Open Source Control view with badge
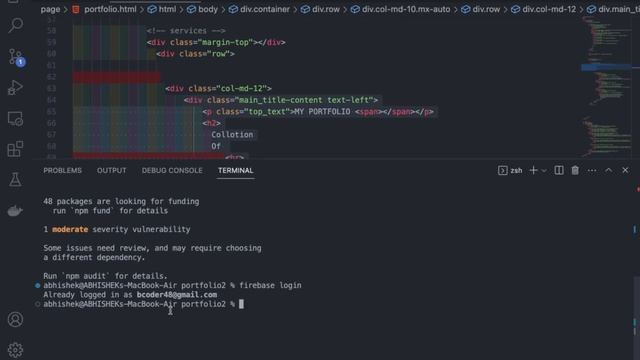Screen dimensions: 640x360 click(x=16, y=57)
